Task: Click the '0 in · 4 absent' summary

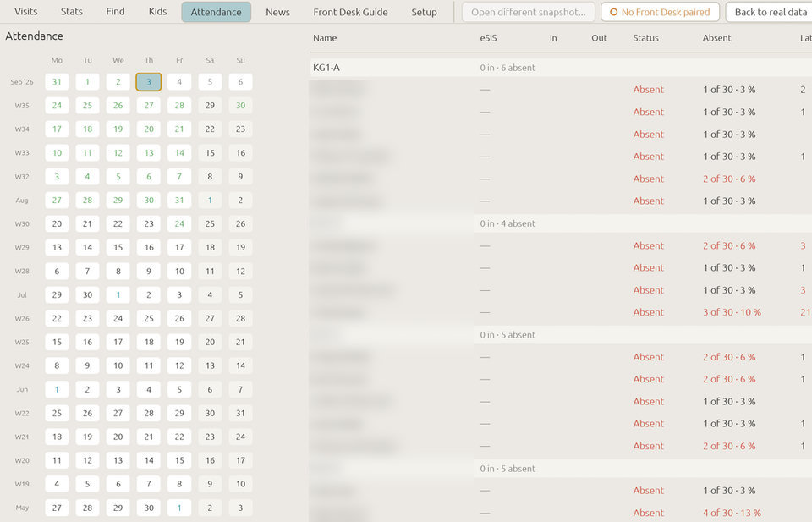Action: pos(507,223)
